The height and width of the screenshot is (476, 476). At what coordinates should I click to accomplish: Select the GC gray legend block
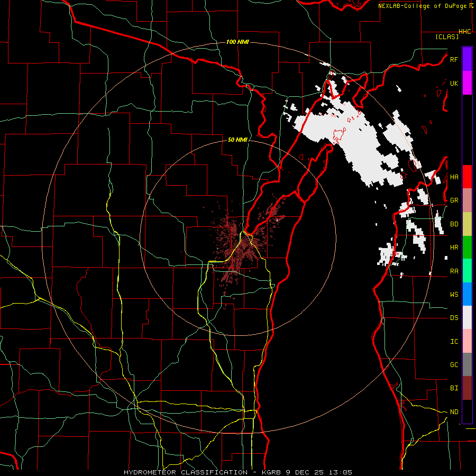(x=467, y=364)
